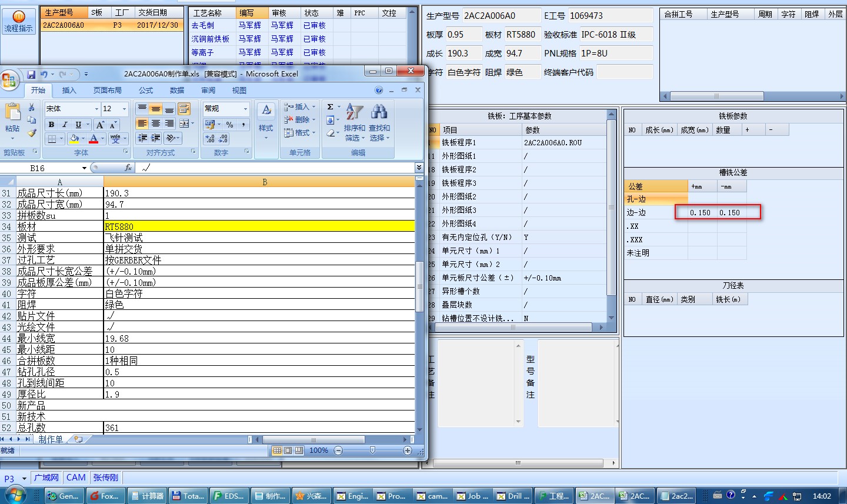Click the AutoSum sigma icon

(331, 107)
